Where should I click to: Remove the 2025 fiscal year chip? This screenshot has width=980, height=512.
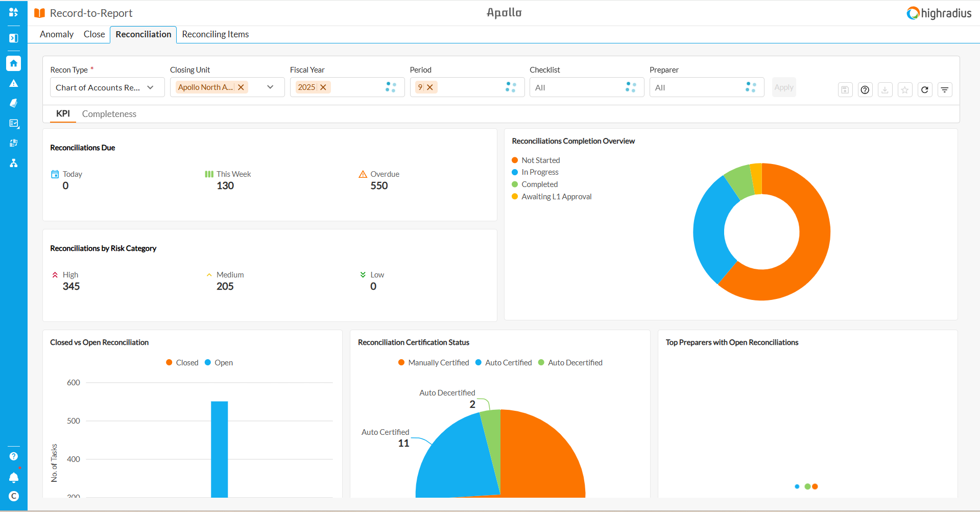coord(323,87)
